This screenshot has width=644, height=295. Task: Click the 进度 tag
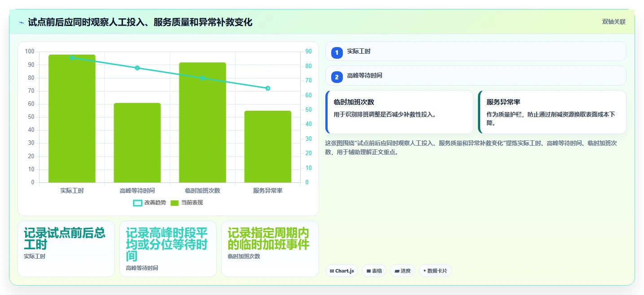pos(403,271)
